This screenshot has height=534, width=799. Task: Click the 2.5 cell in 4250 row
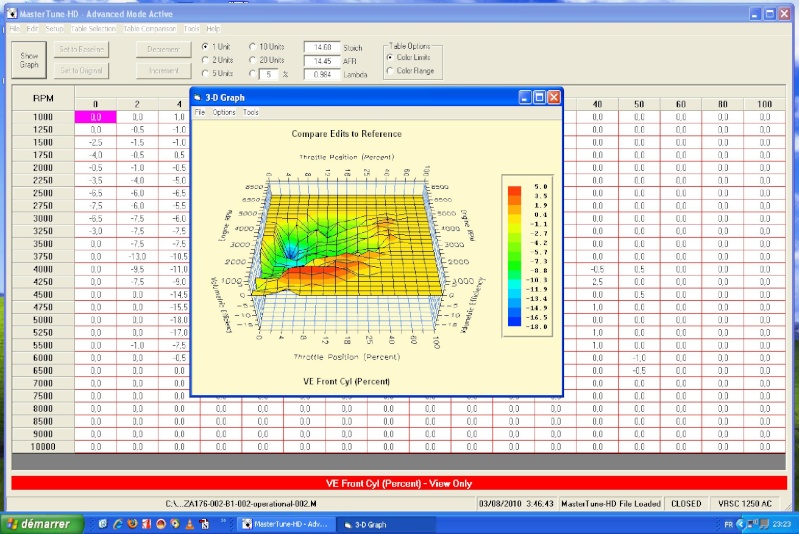[x=597, y=282]
